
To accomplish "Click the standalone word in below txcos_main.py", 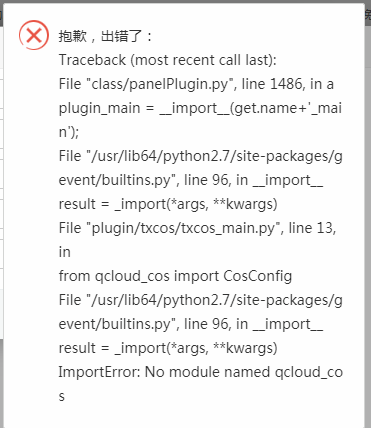I will [65, 252].
